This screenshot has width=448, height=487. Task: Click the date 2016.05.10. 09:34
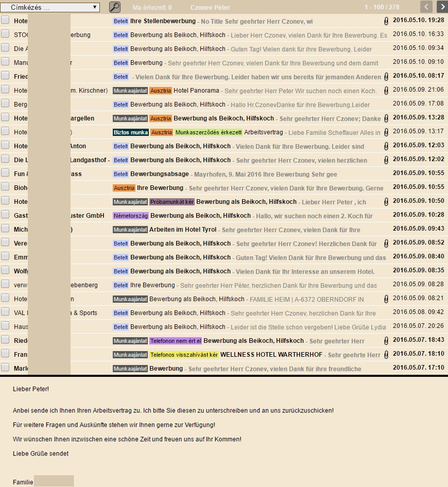click(x=418, y=48)
